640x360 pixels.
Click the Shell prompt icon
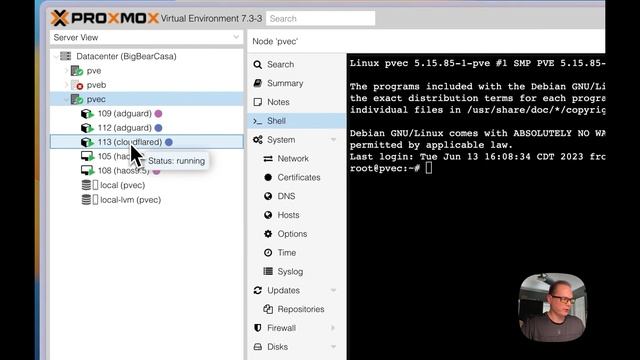pyautogui.click(x=257, y=121)
